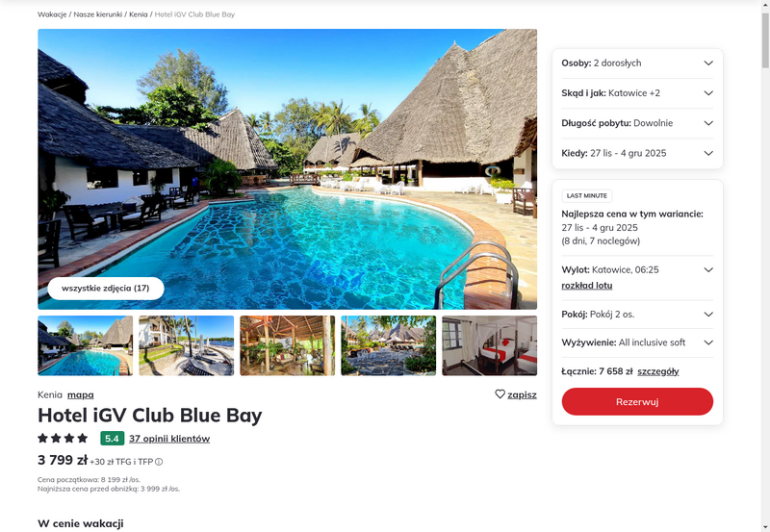This screenshot has height=532, width=770.
Task: Open the Pokój room type dropdown
Action: pyautogui.click(x=637, y=314)
